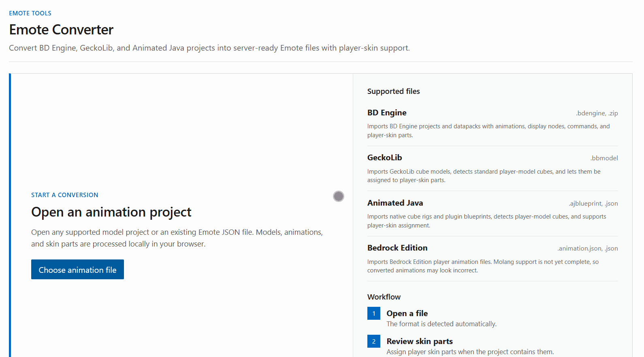Screen dimensions: 644x357
Task: Click the .bdengine, .zip extension text
Action: 597,113
